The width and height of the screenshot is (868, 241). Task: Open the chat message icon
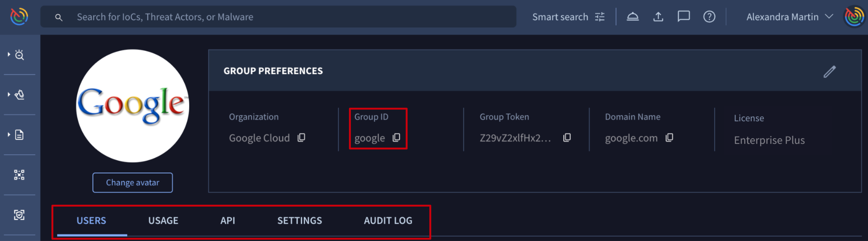point(684,16)
